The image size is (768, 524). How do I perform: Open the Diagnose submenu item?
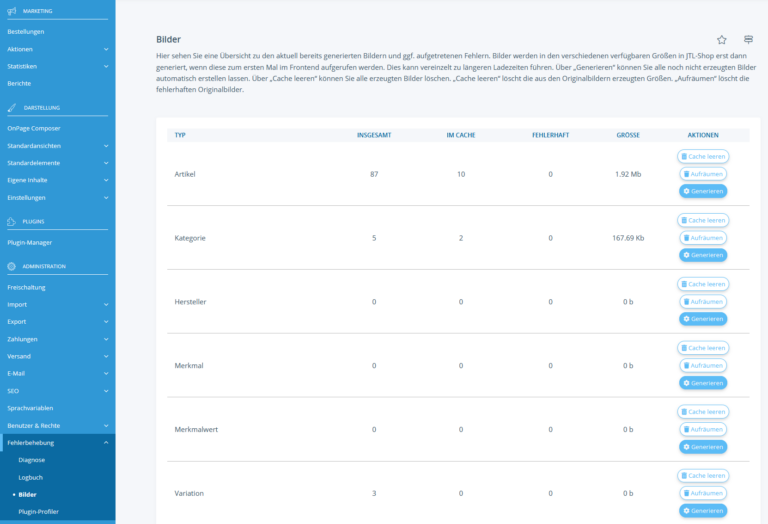tap(32, 459)
